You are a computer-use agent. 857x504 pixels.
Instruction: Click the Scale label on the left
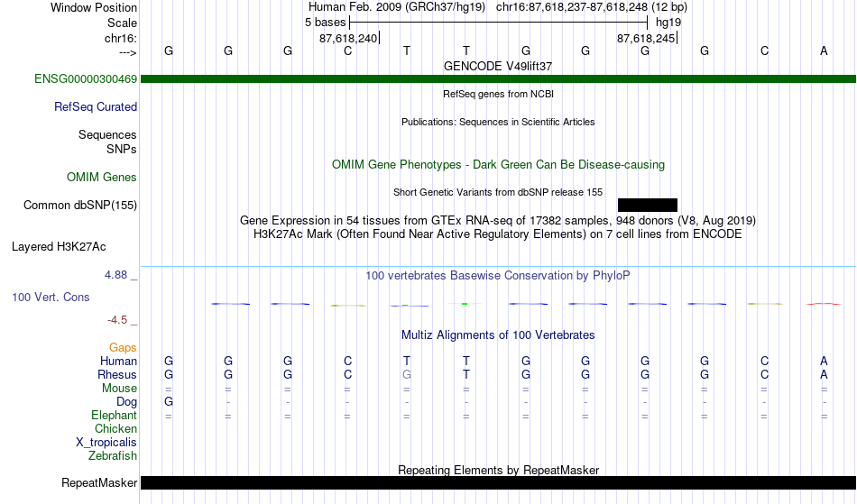[122, 23]
